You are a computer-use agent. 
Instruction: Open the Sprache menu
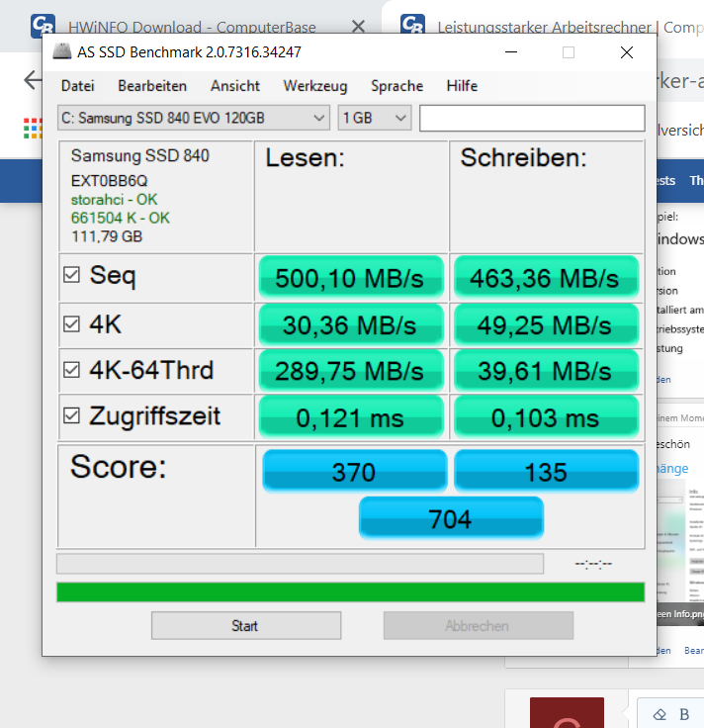pos(396,86)
